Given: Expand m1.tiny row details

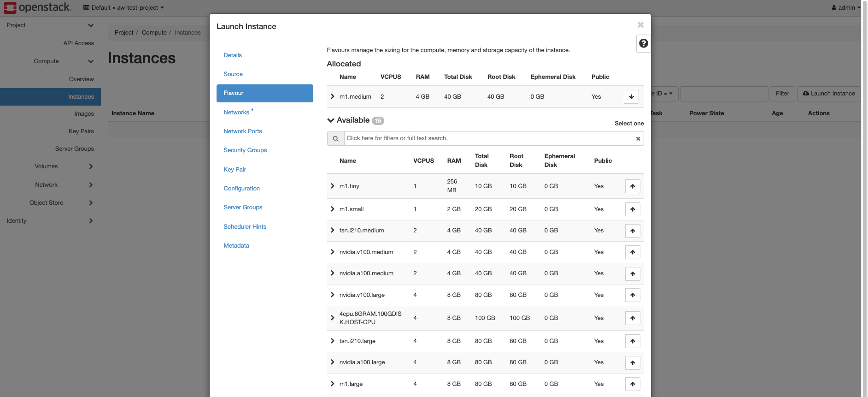Looking at the screenshot, I should pyautogui.click(x=332, y=186).
